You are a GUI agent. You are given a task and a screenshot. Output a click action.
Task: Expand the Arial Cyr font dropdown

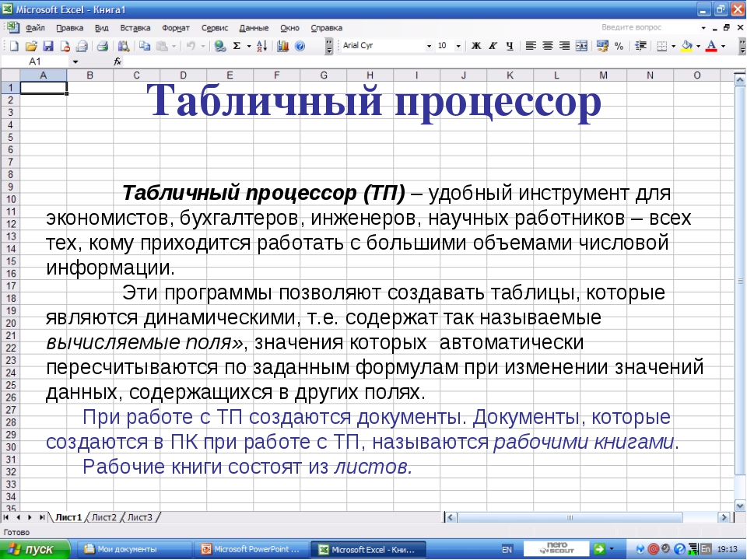[428, 46]
